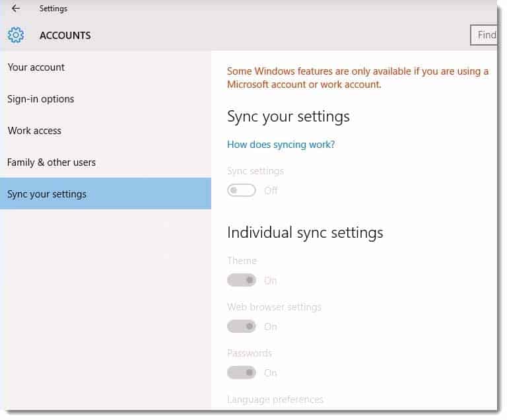Select Sync your settings item
Viewport: 507px width, 420px height.
point(106,193)
